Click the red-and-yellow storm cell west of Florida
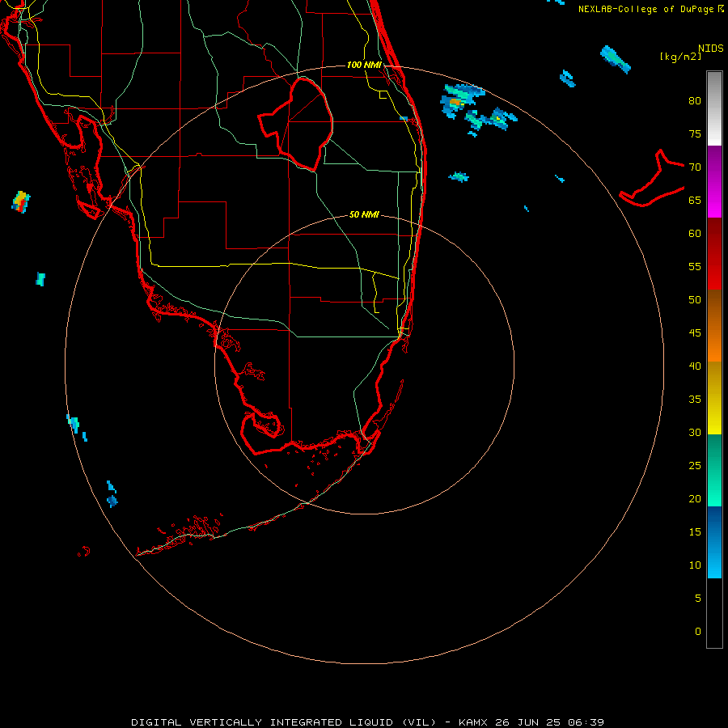The width and height of the screenshot is (728, 728). 21,202
